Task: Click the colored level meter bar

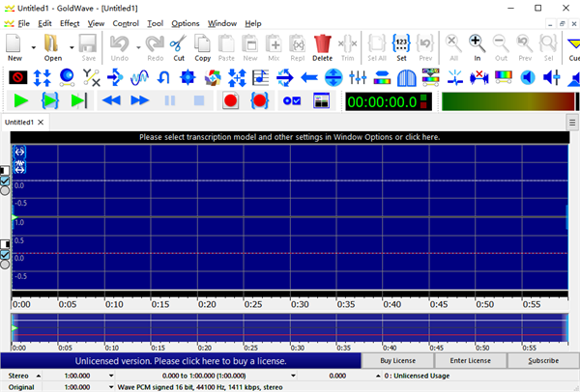Action: tap(503, 100)
